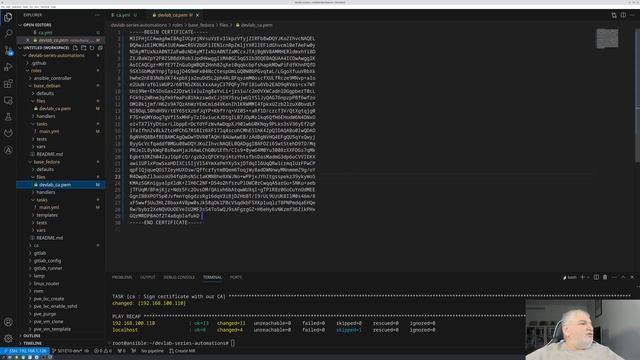Screen dimensions: 640x360
Task: Open devlab_ca.pem under base_debian files
Action: 60,109
